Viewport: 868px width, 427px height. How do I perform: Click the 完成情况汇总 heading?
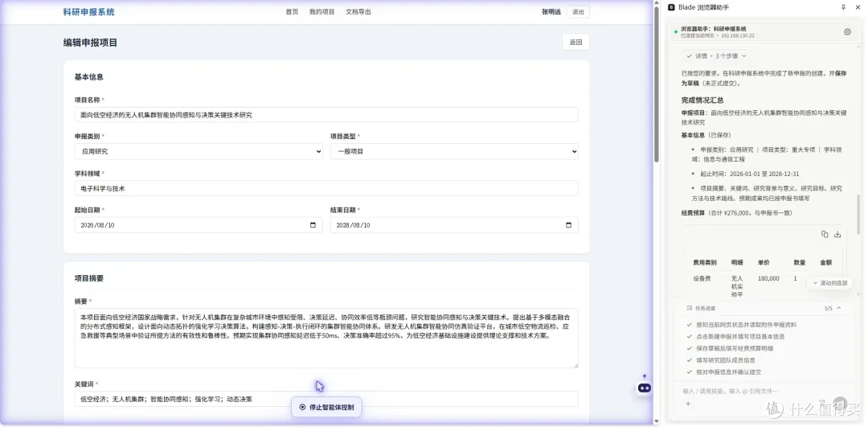point(702,101)
